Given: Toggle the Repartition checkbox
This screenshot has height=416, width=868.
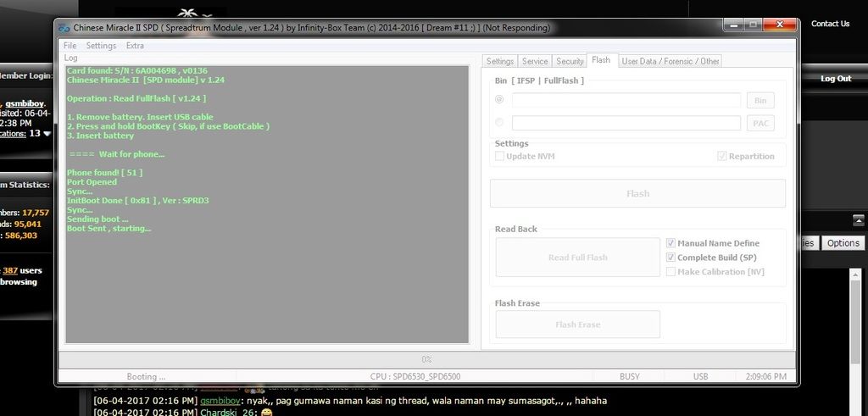Looking at the screenshot, I should (722, 156).
